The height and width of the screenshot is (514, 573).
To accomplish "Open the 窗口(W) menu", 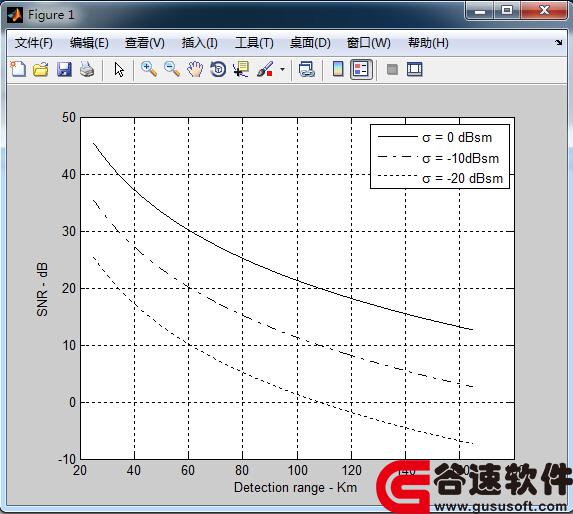I will point(368,43).
